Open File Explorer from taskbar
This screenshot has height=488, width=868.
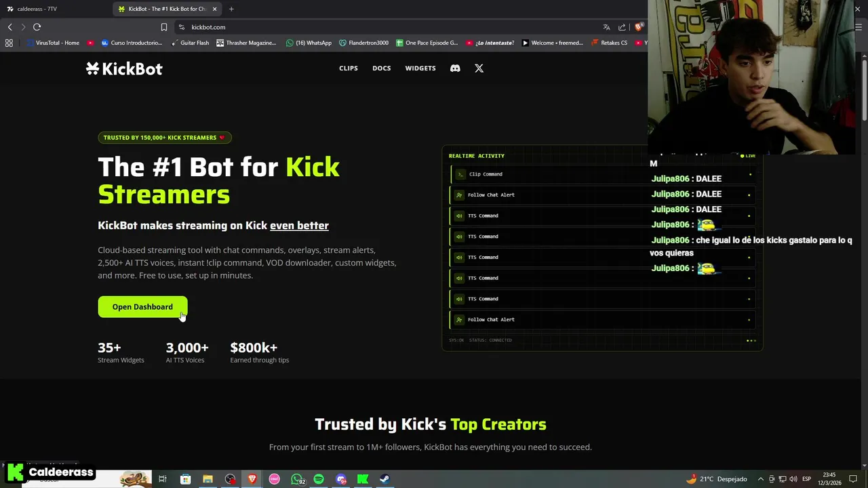coord(208,479)
